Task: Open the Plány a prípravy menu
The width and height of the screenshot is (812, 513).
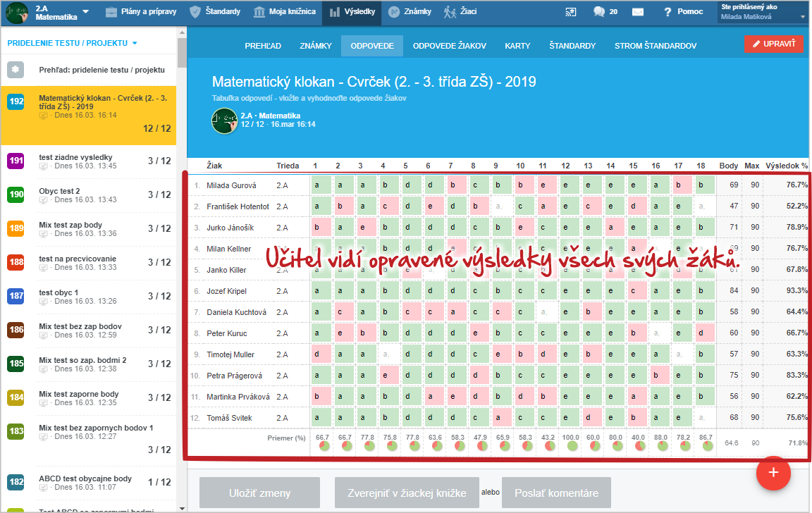Action: pyautogui.click(x=141, y=12)
